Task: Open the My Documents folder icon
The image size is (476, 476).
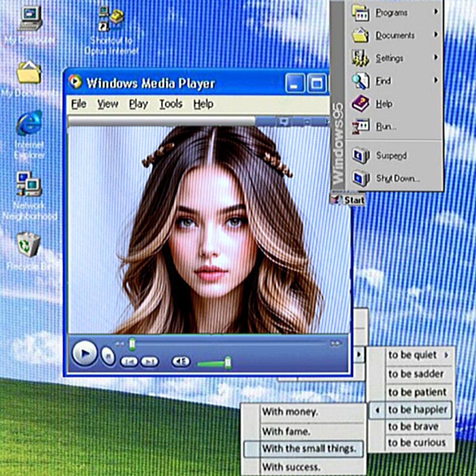Action: pos(29,73)
